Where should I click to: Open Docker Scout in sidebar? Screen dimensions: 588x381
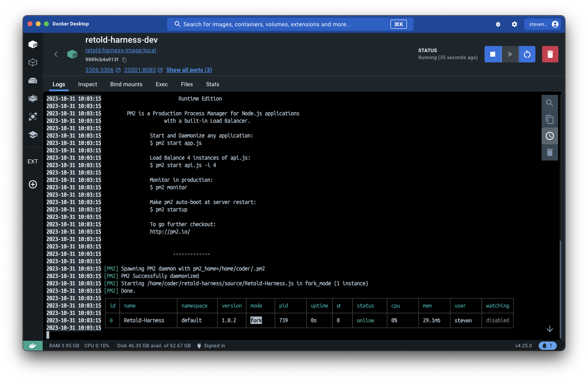coord(33,117)
